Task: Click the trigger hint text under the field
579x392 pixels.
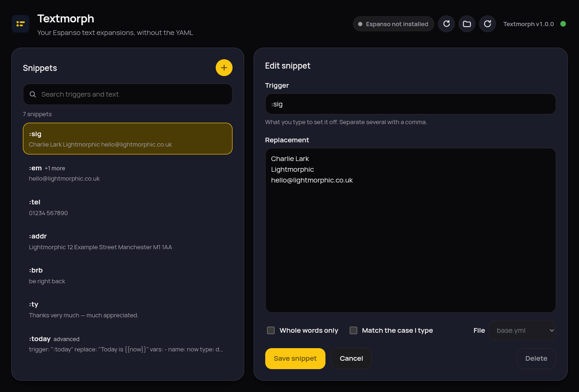Action: coord(346,122)
